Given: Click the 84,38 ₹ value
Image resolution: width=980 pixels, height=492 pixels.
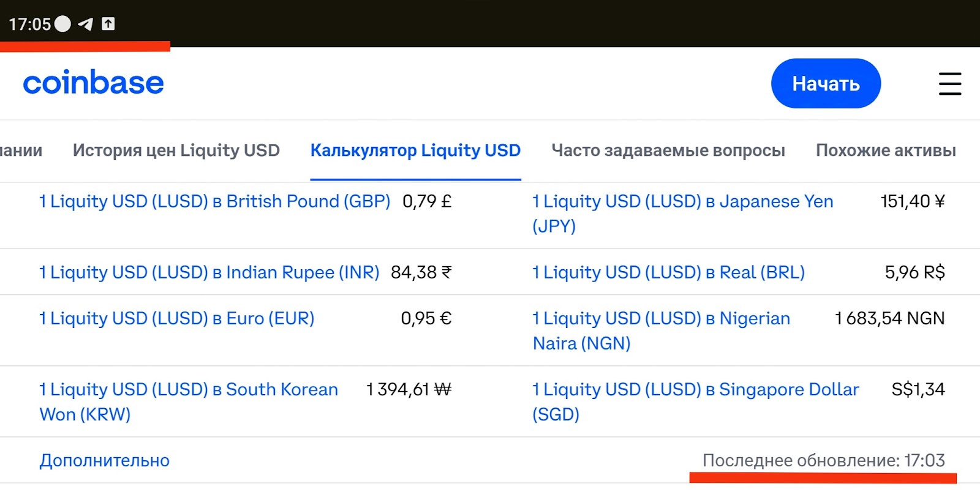Looking at the screenshot, I should (x=421, y=272).
